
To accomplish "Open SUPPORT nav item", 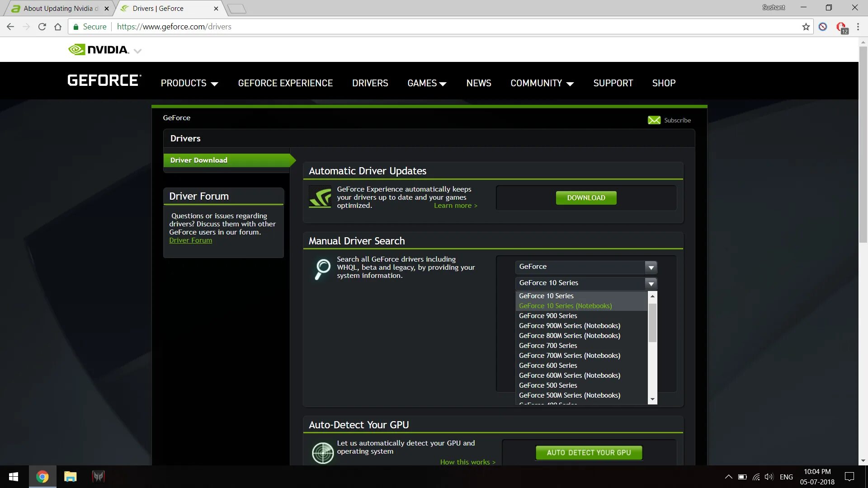I will [x=613, y=83].
